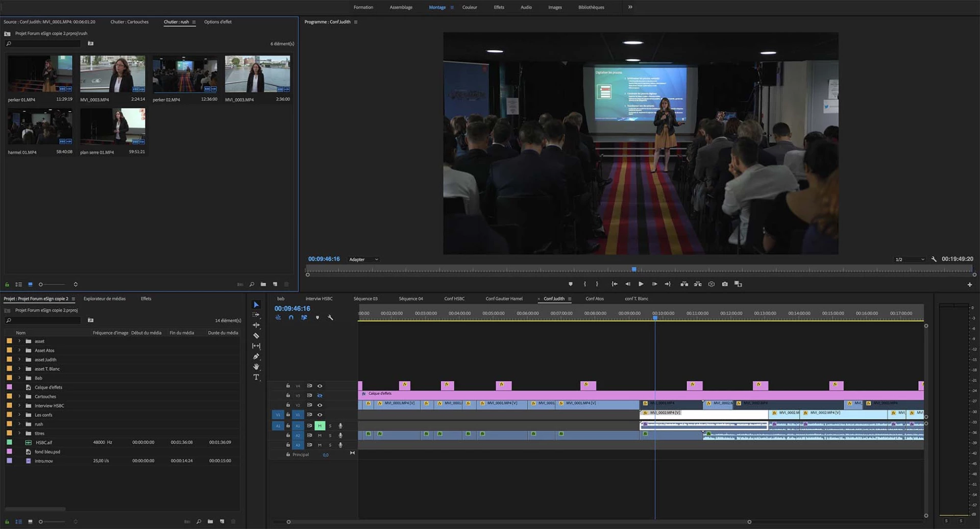Show hidden video track V3
The height and width of the screenshot is (529, 980).
click(320, 395)
